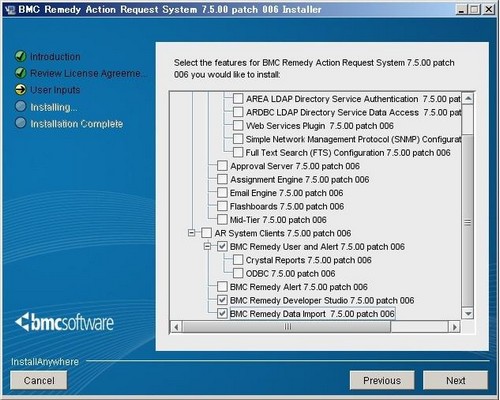This screenshot has width=500, height=400.
Task: Check the Mid-Tier checkbox
Action: pos(222,220)
